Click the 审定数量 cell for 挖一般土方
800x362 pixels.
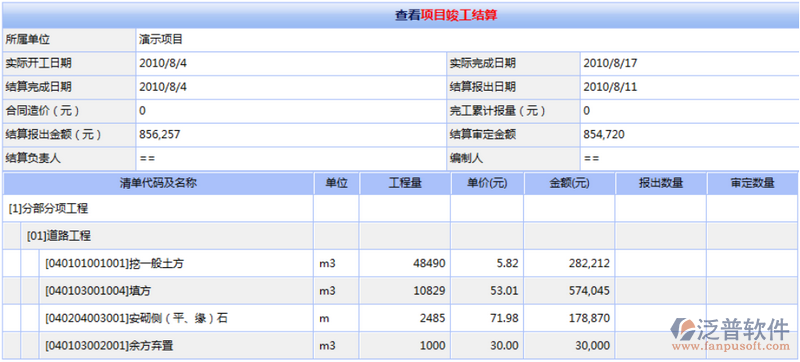pos(753,263)
